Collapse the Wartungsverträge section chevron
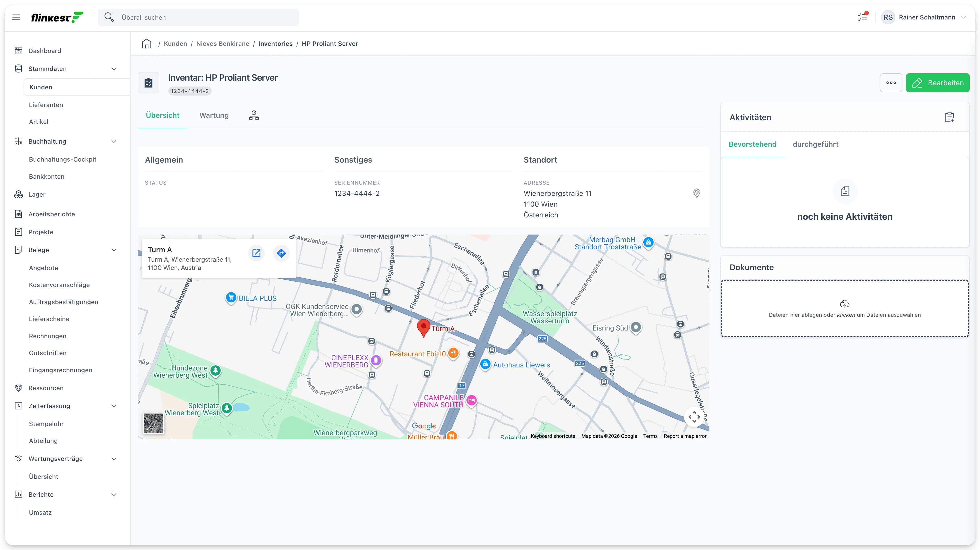The height and width of the screenshot is (550, 980). (x=114, y=459)
